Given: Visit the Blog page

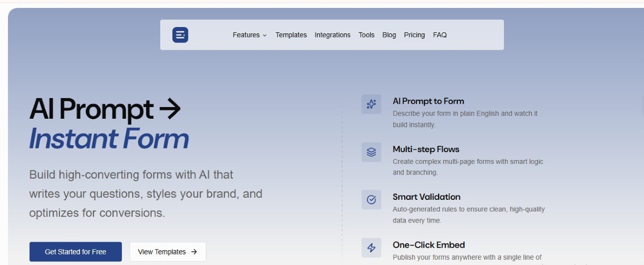Looking at the screenshot, I should [x=389, y=35].
